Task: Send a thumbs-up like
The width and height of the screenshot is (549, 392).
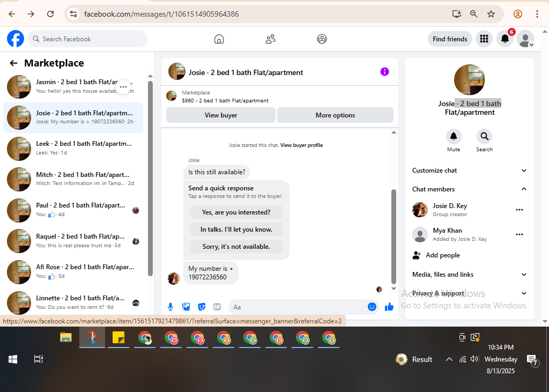Action: pyautogui.click(x=389, y=307)
